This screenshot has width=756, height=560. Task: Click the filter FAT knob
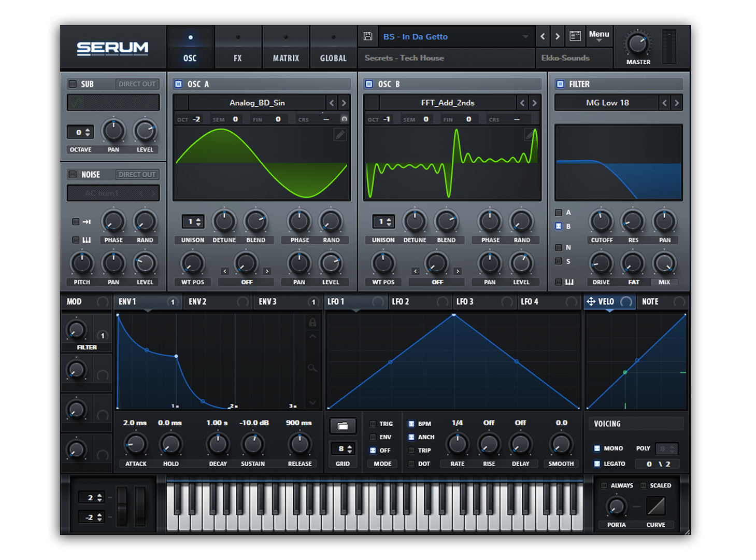633,263
